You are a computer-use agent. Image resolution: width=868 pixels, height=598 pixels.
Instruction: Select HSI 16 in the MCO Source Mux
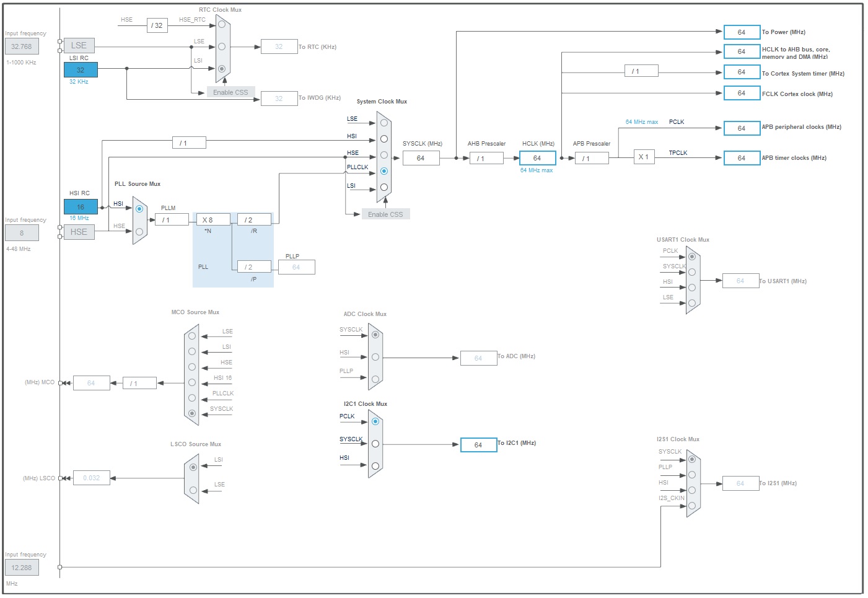(x=192, y=382)
